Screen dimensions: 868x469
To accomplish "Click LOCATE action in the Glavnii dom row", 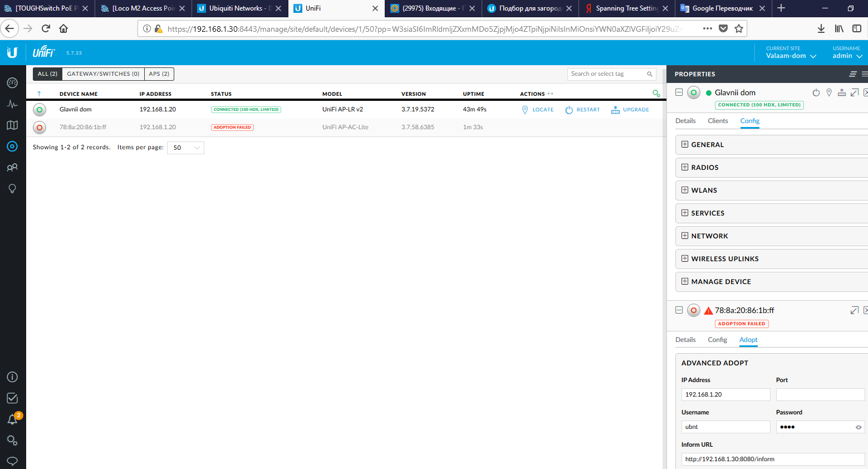I will pyautogui.click(x=537, y=110).
